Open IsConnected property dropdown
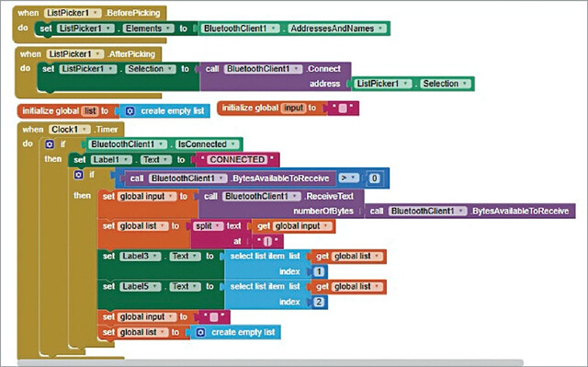The width and height of the screenshot is (588, 367). coord(207,144)
